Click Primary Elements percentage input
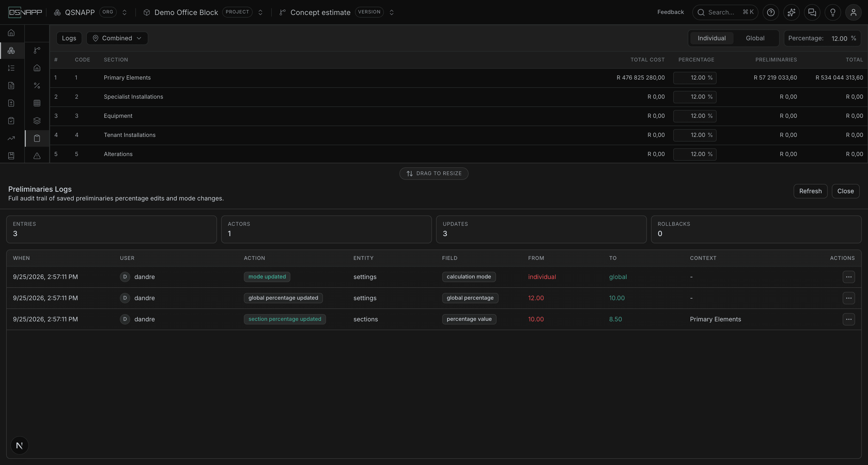This screenshot has width=868, height=465. [x=695, y=78]
